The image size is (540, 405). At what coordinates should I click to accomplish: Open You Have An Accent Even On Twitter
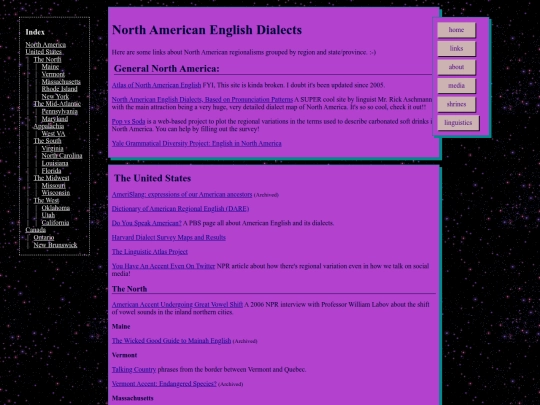[x=163, y=266]
